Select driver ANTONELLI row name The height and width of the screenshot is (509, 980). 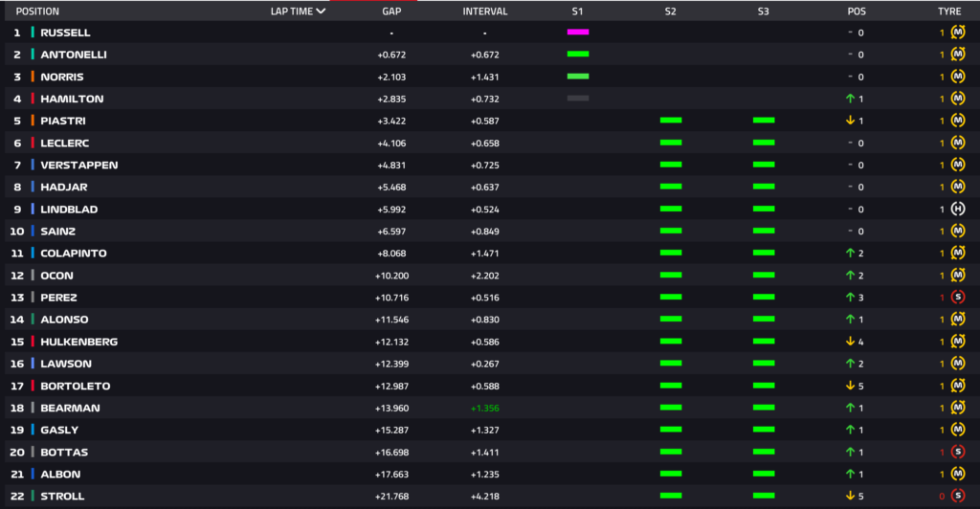73,55
